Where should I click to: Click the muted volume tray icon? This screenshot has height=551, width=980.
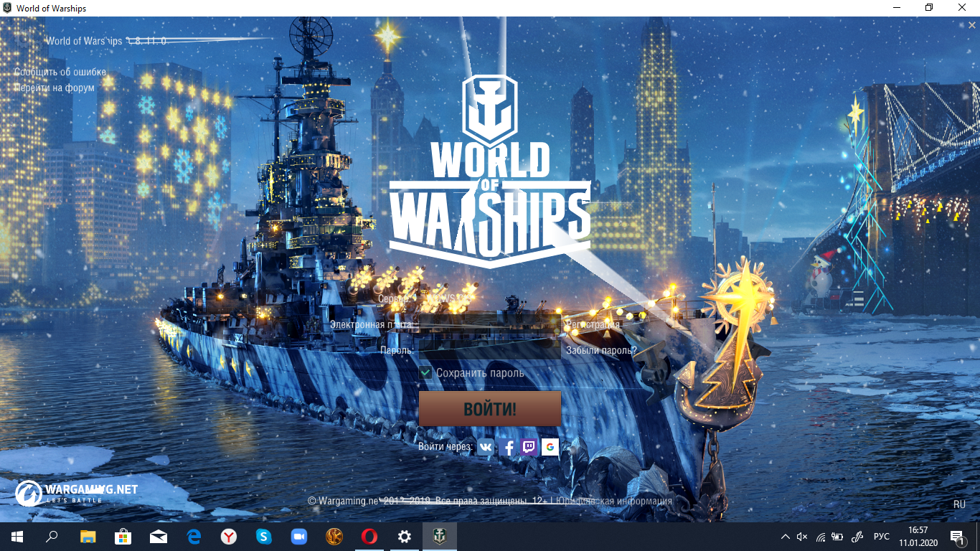(803, 537)
